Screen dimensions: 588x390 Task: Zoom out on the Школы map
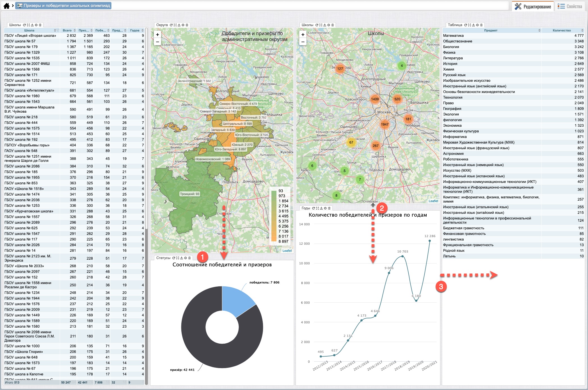[303, 42]
